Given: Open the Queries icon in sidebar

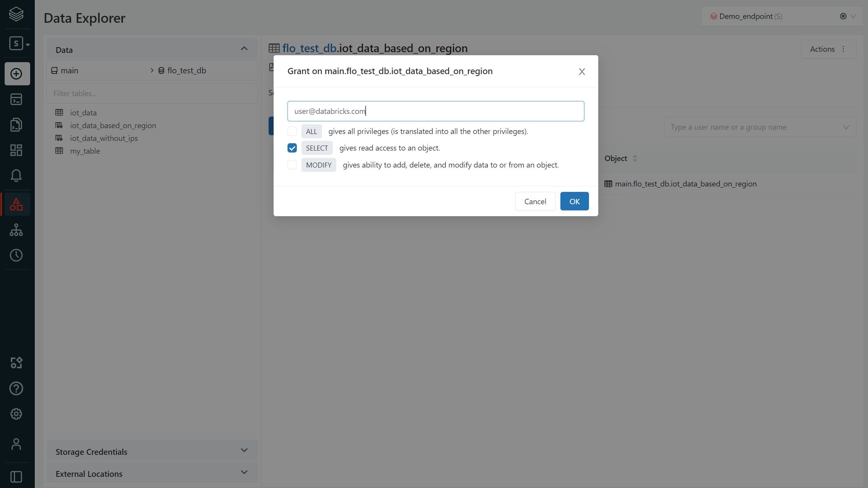Looking at the screenshot, I should pos(16,125).
